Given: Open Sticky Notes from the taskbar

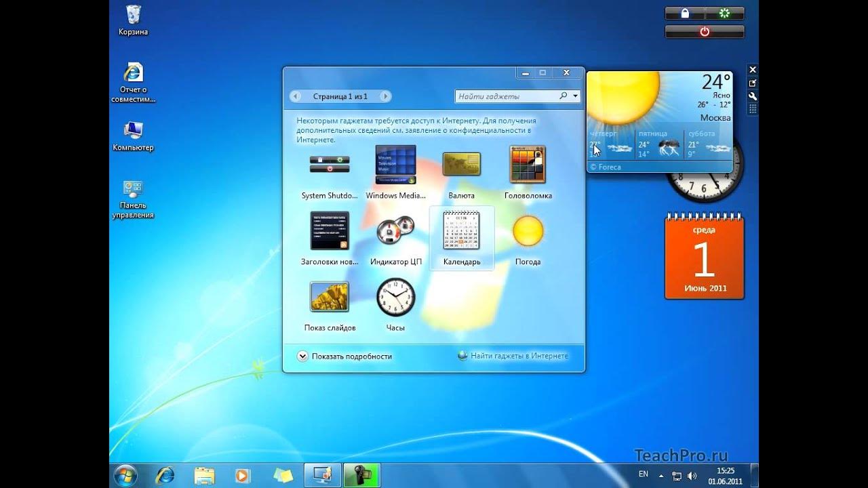Looking at the screenshot, I should point(282,475).
